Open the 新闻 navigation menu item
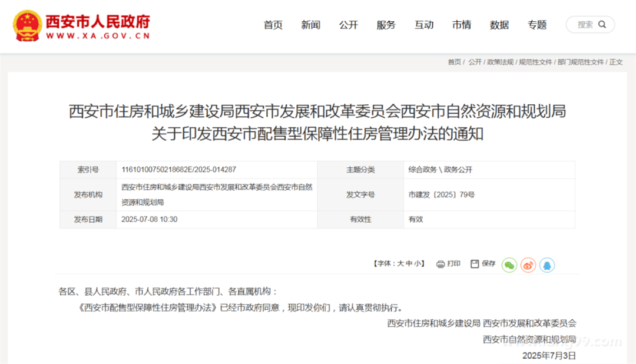 coord(311,25)
